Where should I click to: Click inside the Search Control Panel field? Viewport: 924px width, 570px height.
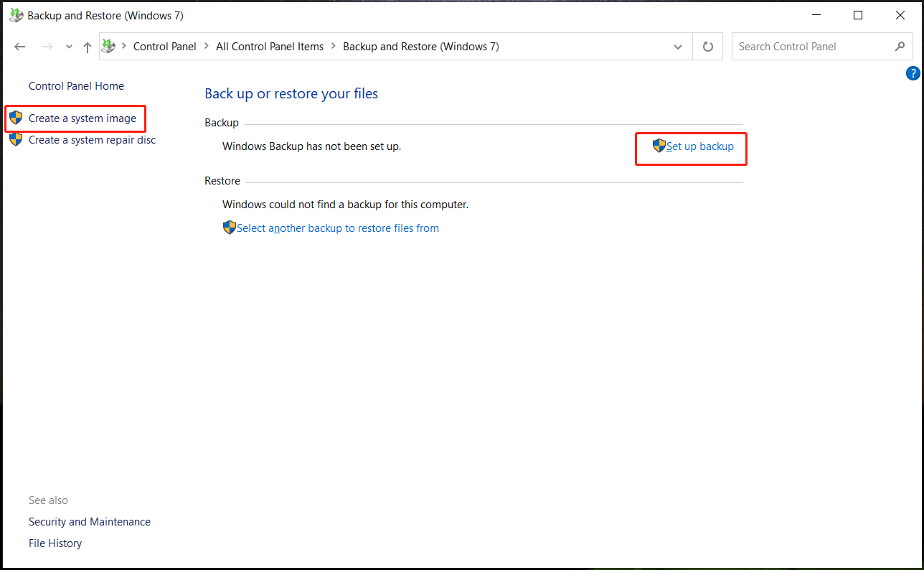[803, 46]
